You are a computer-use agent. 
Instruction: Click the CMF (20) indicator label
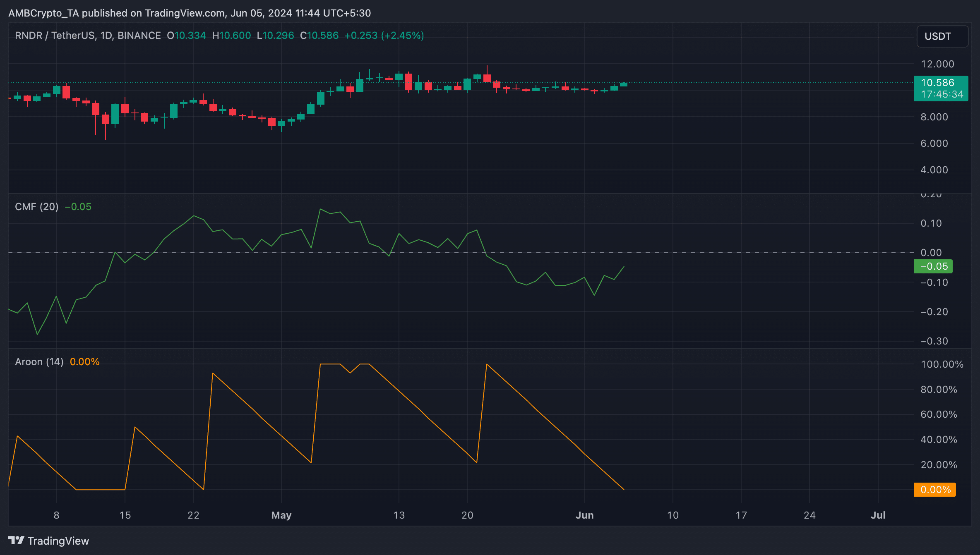click(37, 207)
